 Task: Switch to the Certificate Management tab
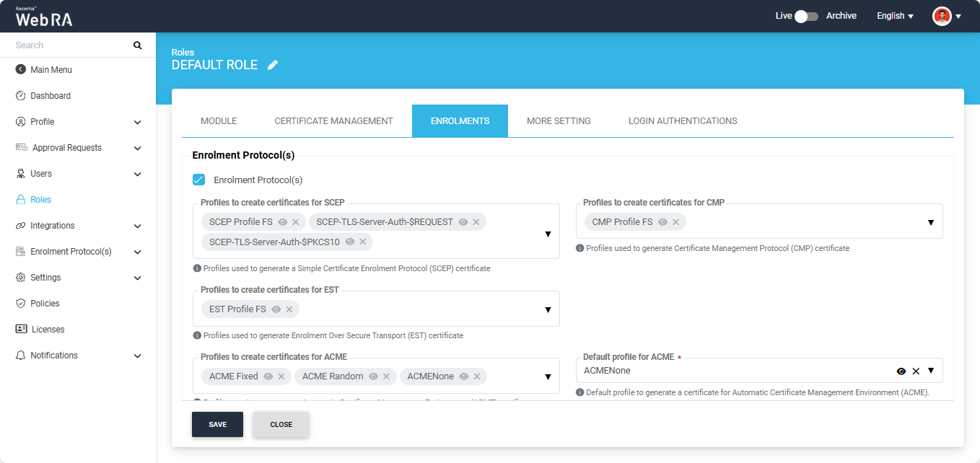tap(333, 121)
